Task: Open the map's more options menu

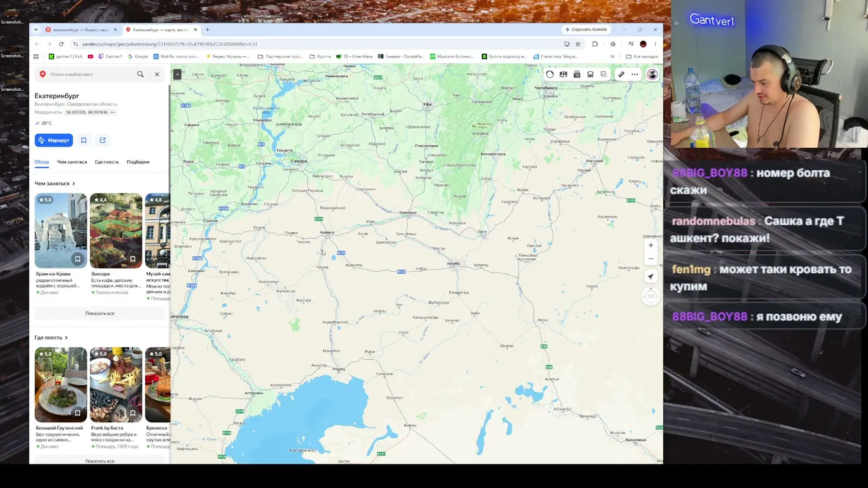Action: [x=635, y=75]
